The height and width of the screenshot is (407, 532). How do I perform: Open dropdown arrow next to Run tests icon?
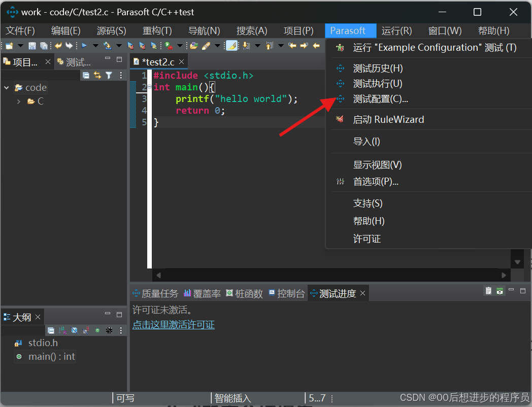click(95, 46)
